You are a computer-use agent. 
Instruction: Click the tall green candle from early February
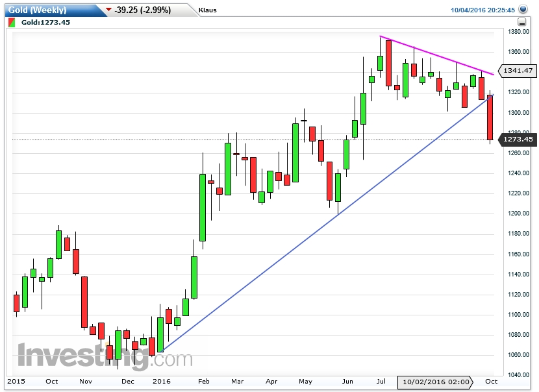[202, 208]
